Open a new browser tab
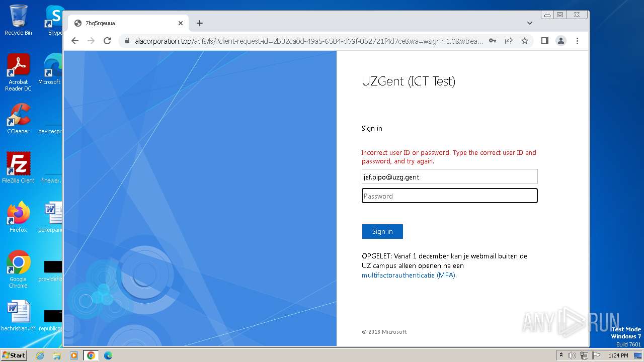 [x=200, y=23]
